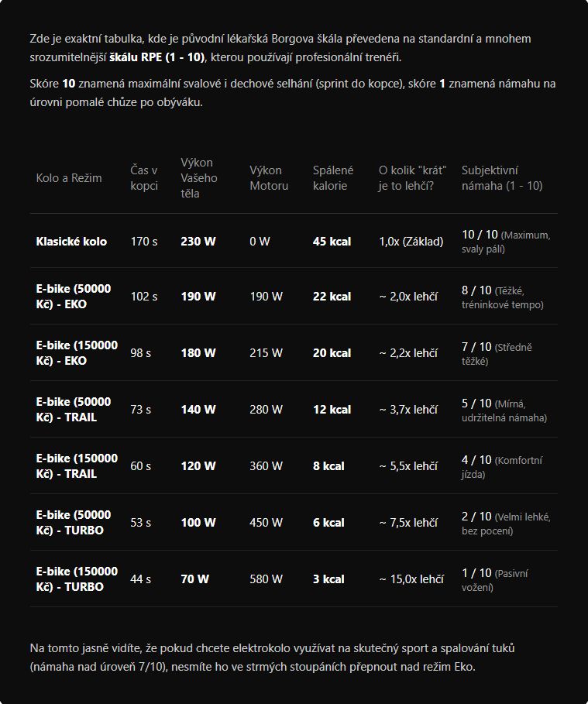
Task: Click the 'E-bike (150000 Kč) - TRAIL' cell
Action: [x=77, y=466]
